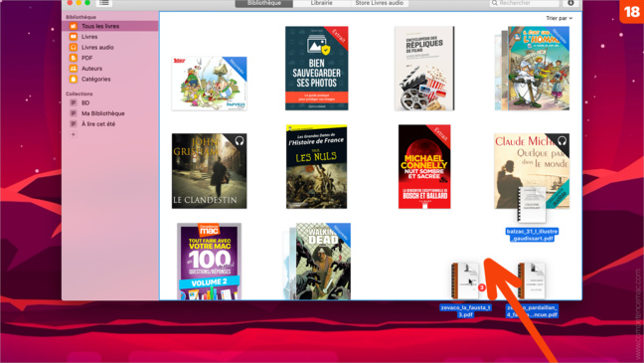Screen dimensions: 644x363
Task: Click the PDF sidebar icon
Action: click(74, 58)
